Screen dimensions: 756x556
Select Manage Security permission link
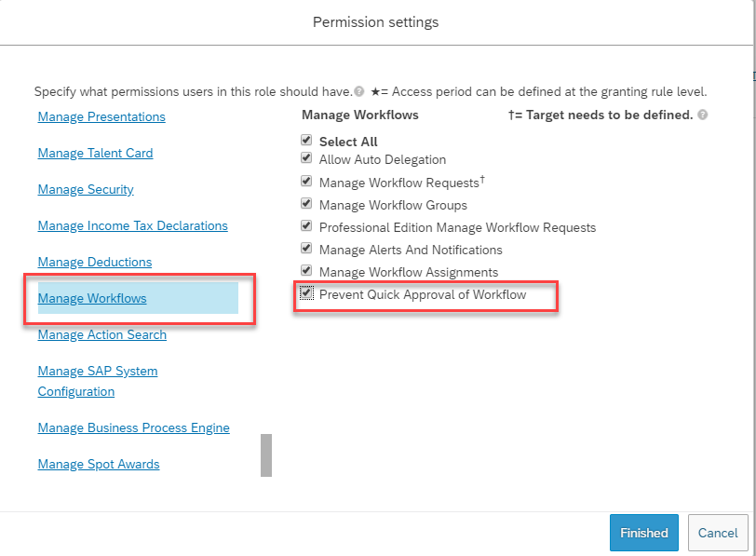86,189
